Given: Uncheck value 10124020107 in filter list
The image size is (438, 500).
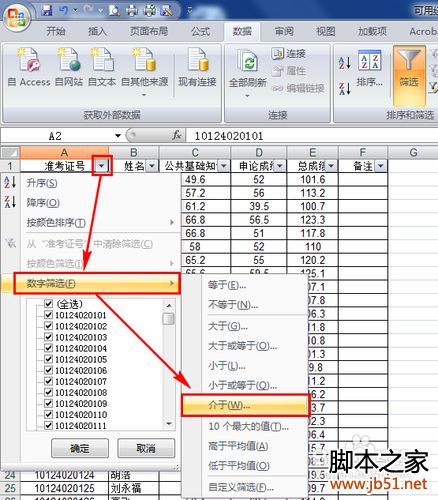Looking at the screenshot, I should coord(49,381).
